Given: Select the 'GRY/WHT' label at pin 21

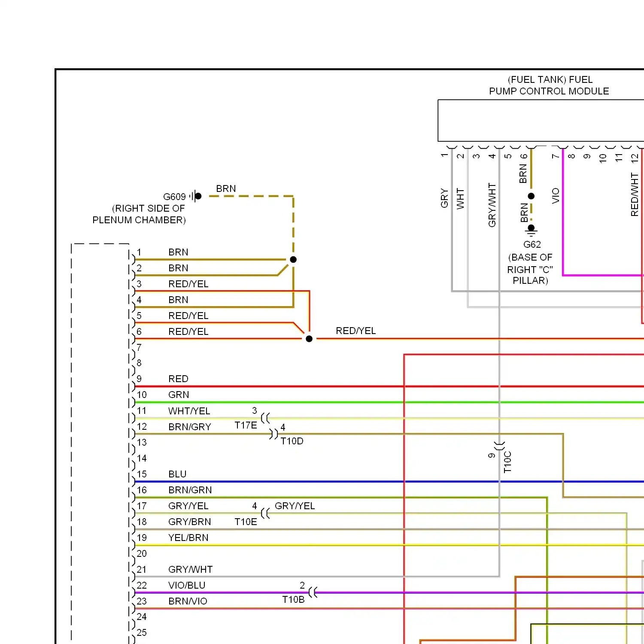Looking at the screenshot, I should [x=191, y=569].
